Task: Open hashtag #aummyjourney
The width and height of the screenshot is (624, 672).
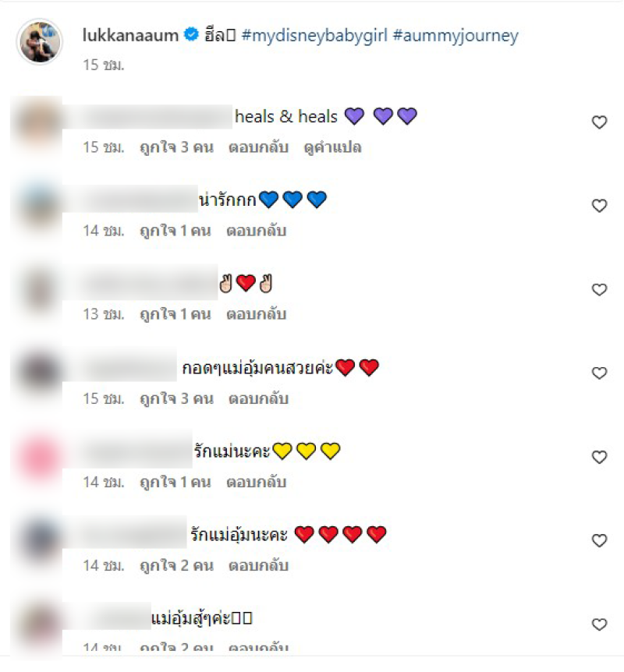Action: (x=456, y=35)
